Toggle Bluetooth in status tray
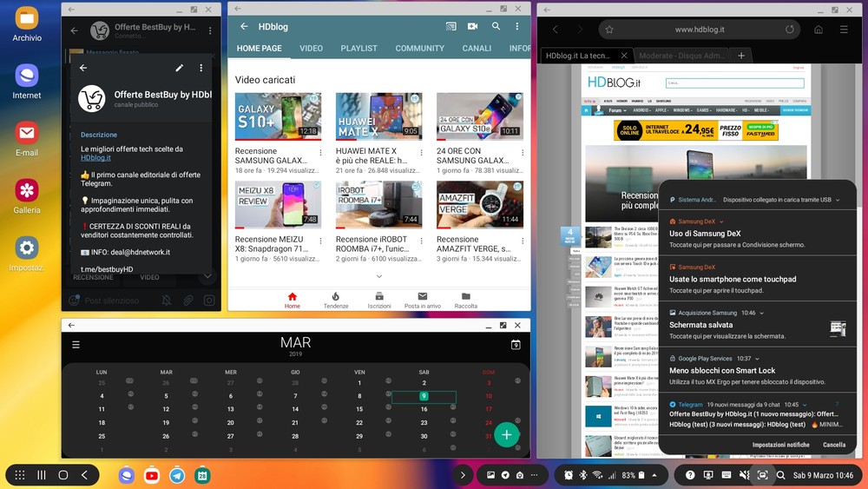Image resolution: width=868 pixels, height=489 pixels. (583, 475)
